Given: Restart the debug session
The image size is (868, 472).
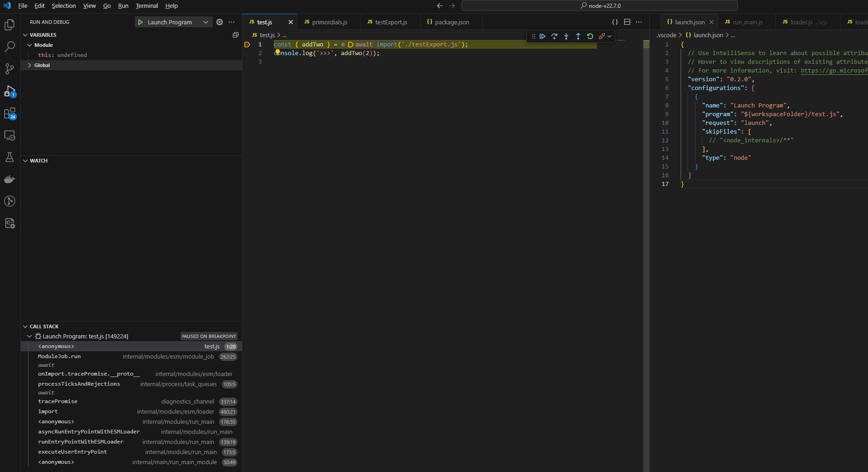Looking at the screenshot, I should (590, 36).
